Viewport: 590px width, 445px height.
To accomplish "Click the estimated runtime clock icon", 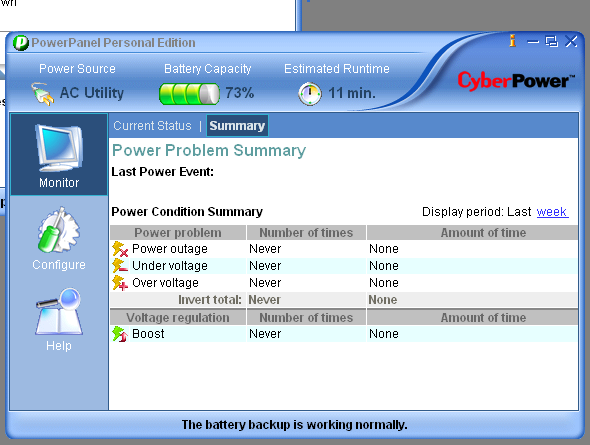I will [x=310, y=94].
